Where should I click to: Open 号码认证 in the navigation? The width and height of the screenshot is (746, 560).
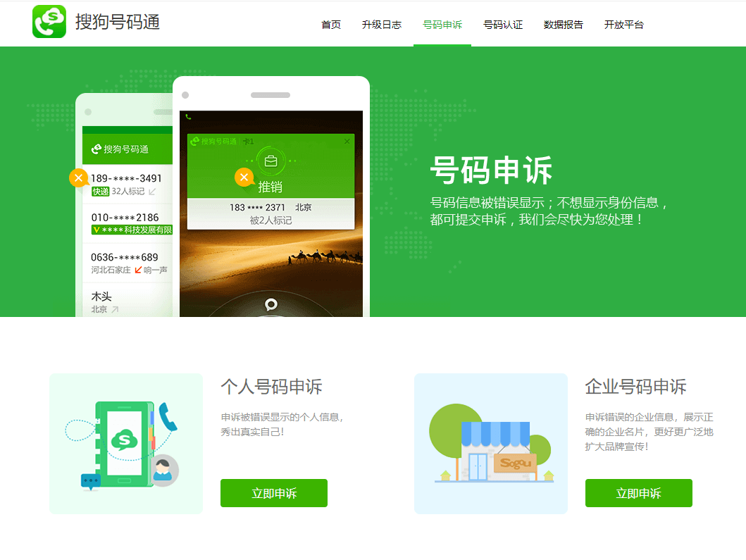tap(503, 25)
